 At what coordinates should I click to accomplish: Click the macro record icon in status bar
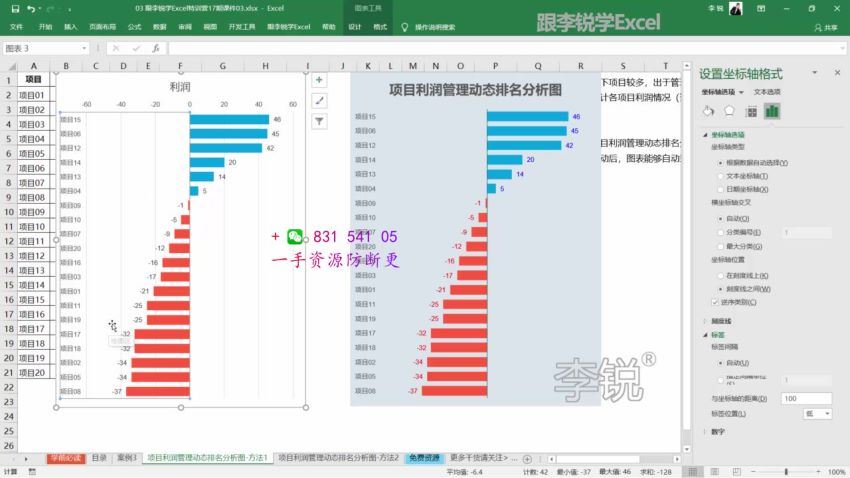(32, 471)
